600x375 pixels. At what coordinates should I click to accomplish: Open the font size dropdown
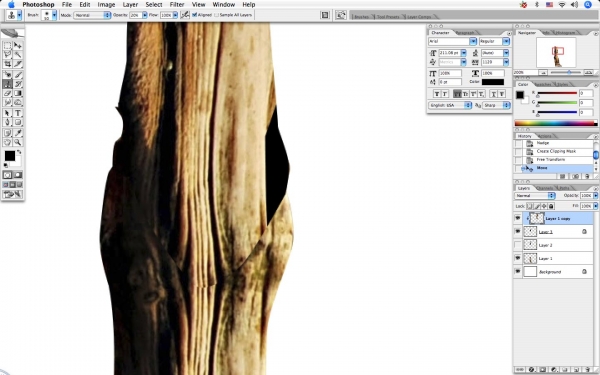tap(463, 53)
